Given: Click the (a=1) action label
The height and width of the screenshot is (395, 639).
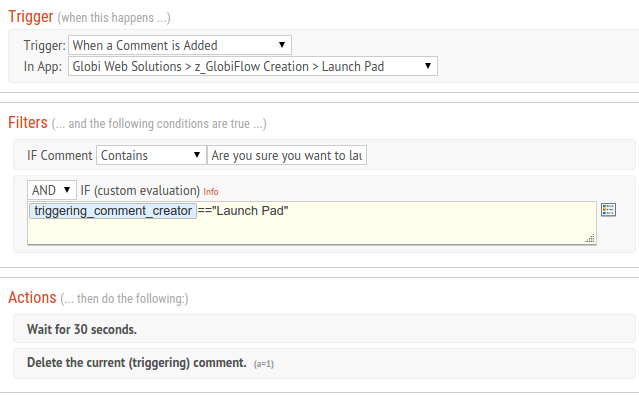Looking at the screenshot, I should [264, 364].
